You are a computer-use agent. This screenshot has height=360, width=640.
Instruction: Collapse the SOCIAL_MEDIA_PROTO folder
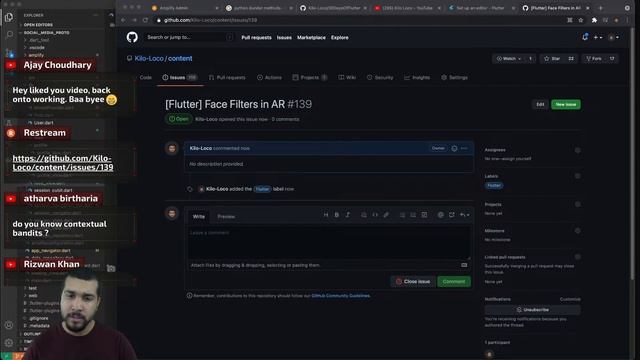pyautogui.click(x=46, y=33)
